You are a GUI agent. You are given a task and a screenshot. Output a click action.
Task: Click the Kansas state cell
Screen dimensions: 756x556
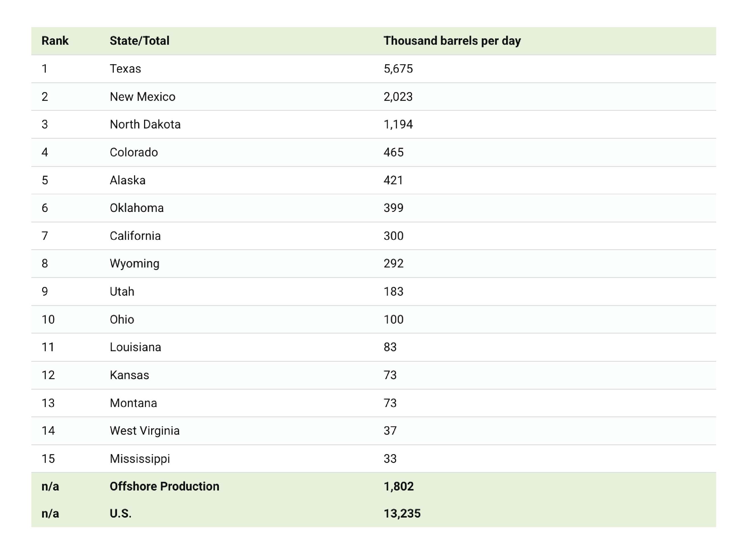click(129, 375)
